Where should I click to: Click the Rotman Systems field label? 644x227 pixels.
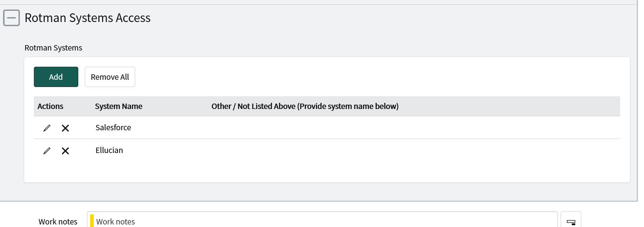click(53, 48)
